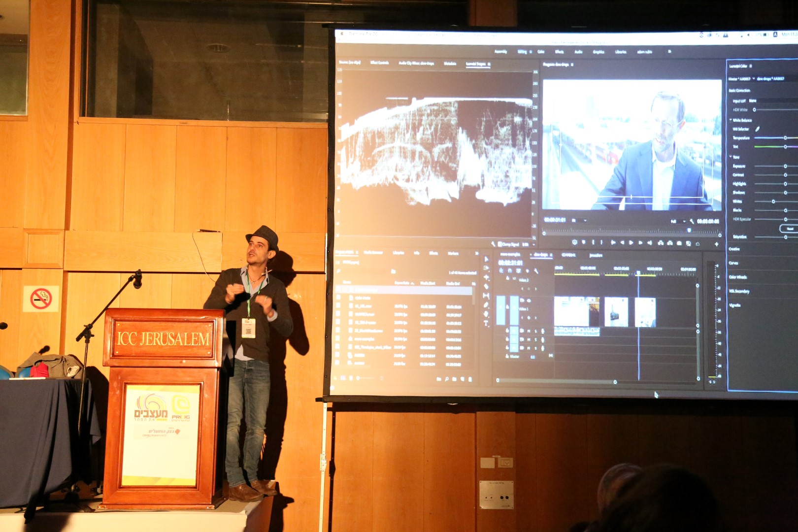Select the Hand tool

486,314
